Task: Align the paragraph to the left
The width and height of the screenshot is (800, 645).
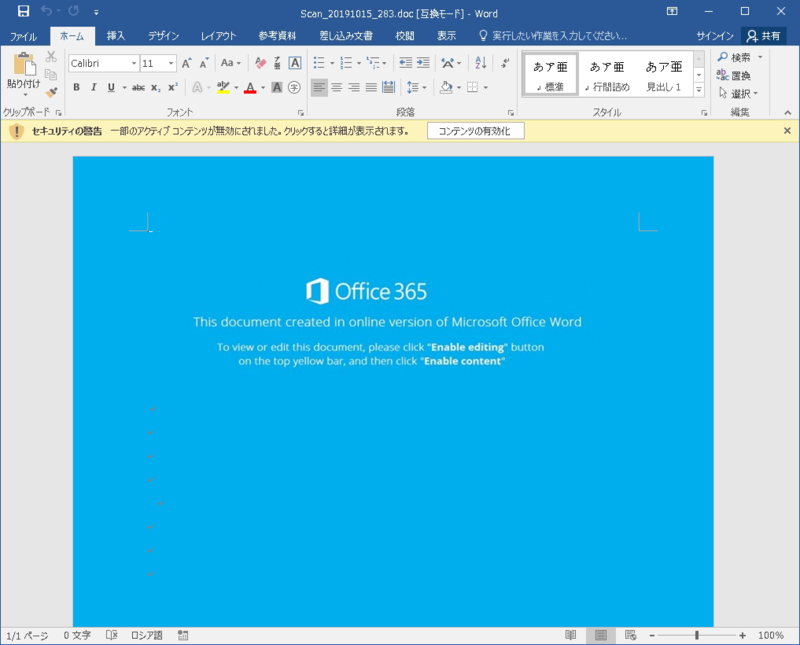Action: (319, 87)
